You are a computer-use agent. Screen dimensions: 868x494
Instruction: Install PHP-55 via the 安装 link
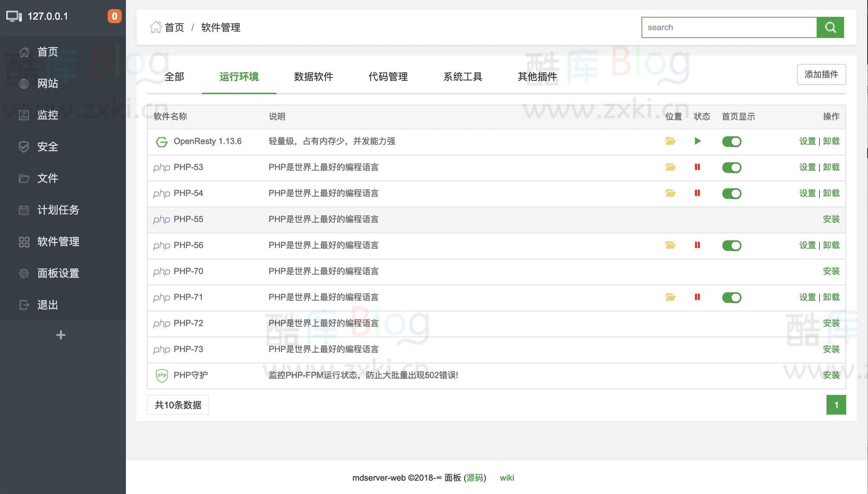tap(831, 219)
